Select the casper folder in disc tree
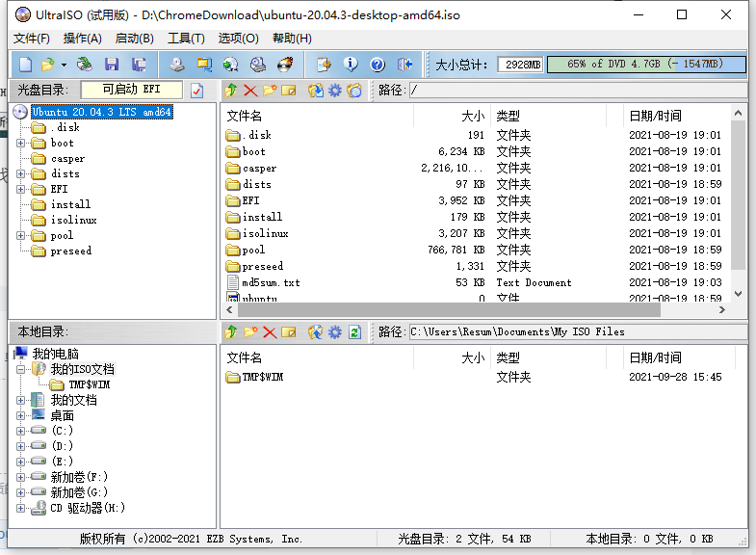The image size is (756, 555). [x=67, y=158]
